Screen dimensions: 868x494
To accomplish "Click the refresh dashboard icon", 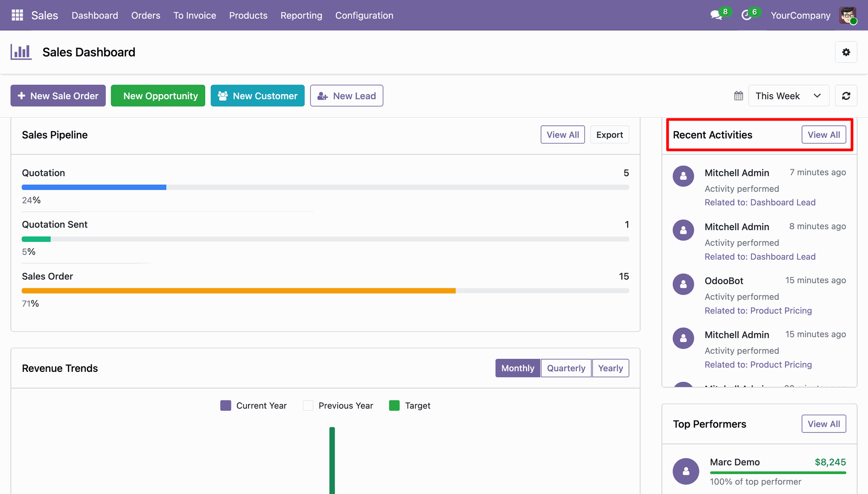I will click(x=846, y=96).
